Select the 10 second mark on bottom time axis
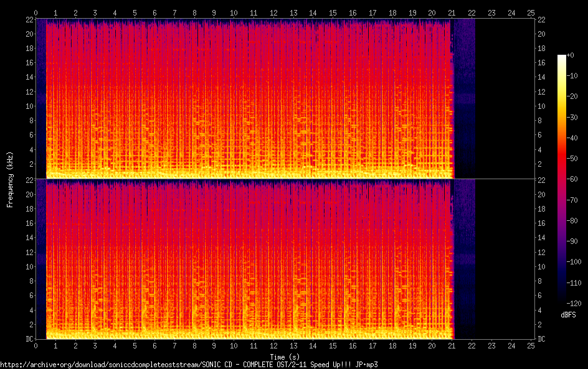The width and height of the screenshot is (588, 369). (234, 345)
